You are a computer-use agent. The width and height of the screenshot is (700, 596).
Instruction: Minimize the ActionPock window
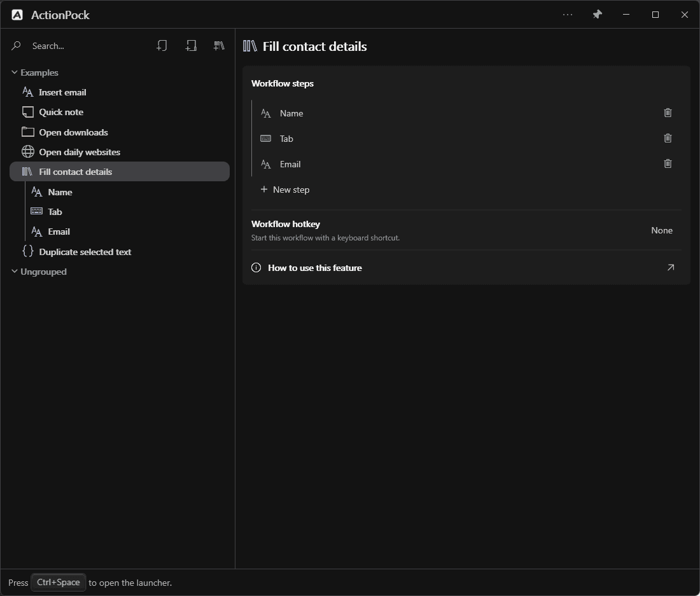pos(626,15)
